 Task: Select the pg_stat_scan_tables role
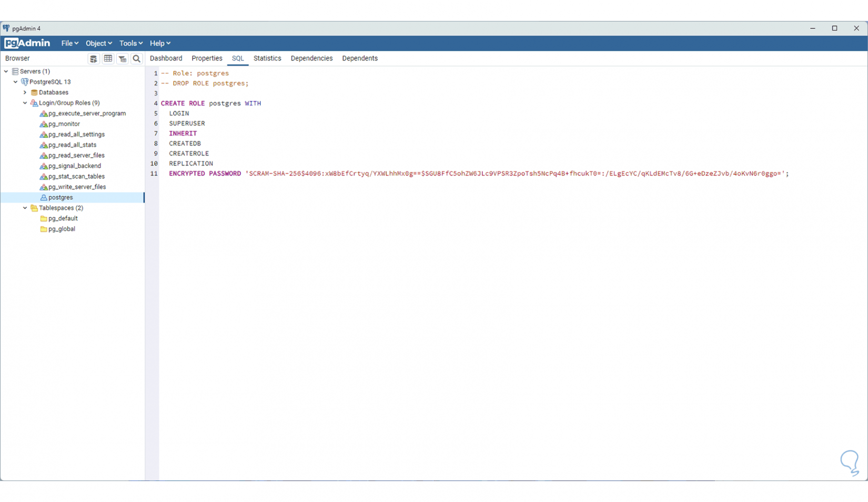click(76, 177)
